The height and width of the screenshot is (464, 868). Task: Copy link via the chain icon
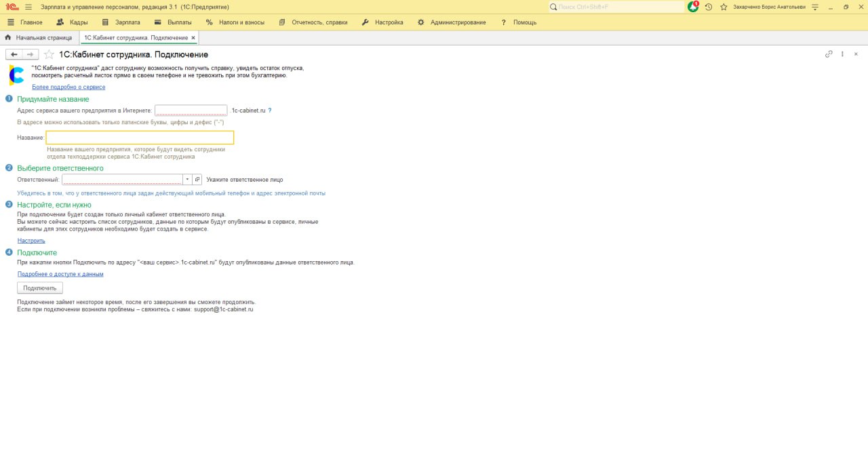point(829,54)
